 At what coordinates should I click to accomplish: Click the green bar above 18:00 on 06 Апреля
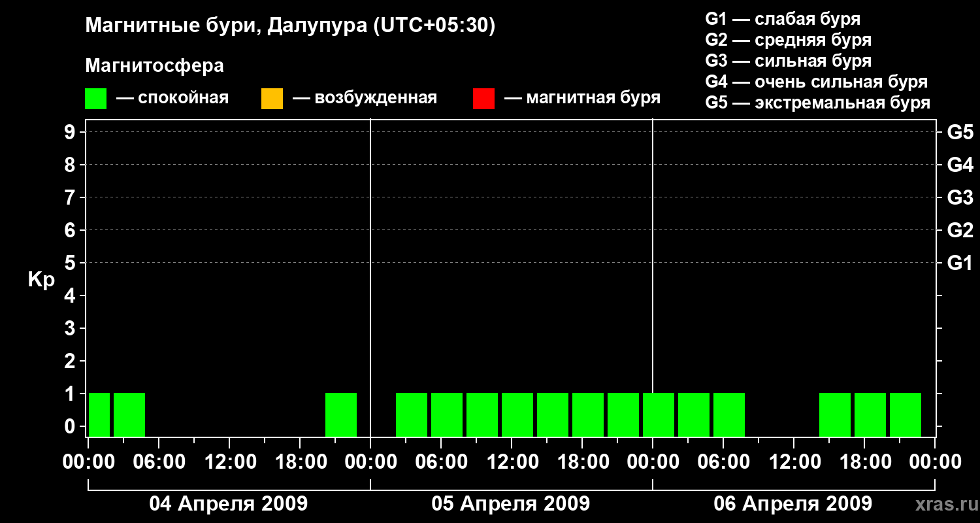point(870,414)
